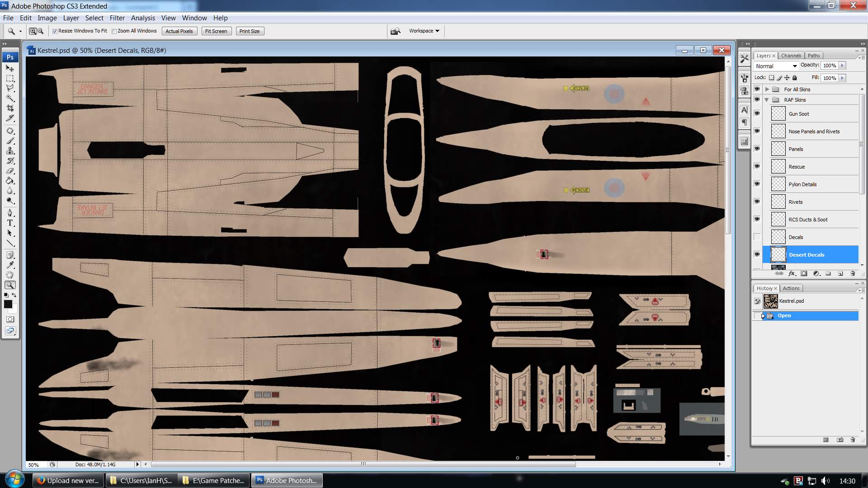Screen dimensions: 868x488
Task: Switch to the Channels tab
Action: pyautogui.click(x=791, y=56)
